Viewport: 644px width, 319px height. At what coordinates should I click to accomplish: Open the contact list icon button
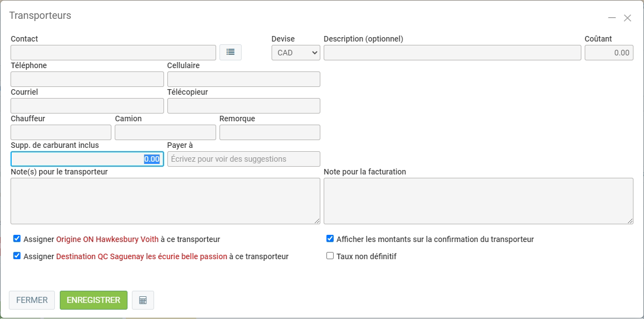point(231,52)
